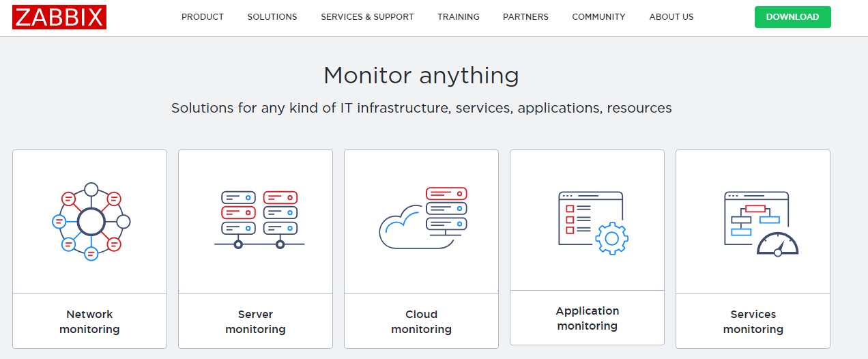The height and width of the screenshot is (359, 868).
Task: Open the COMMUNITY menu item
Action: (x=598, y=17)
